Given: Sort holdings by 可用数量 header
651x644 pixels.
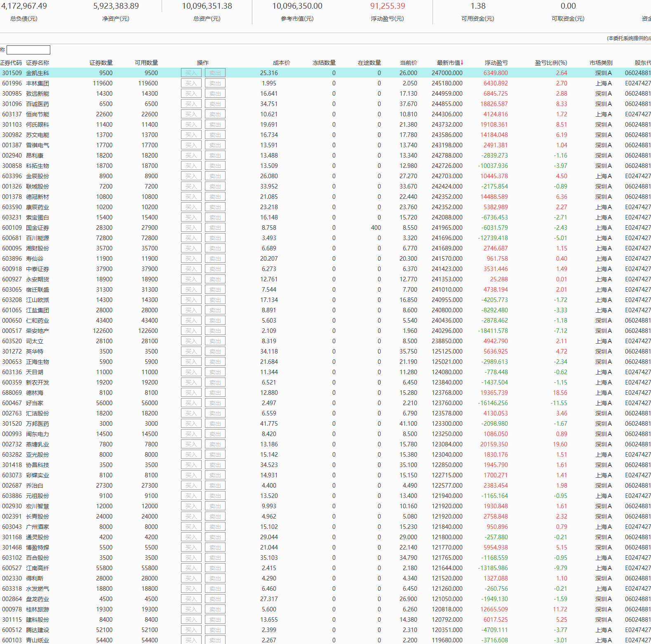Looking at the screenshot, I should tap(146, 63).
